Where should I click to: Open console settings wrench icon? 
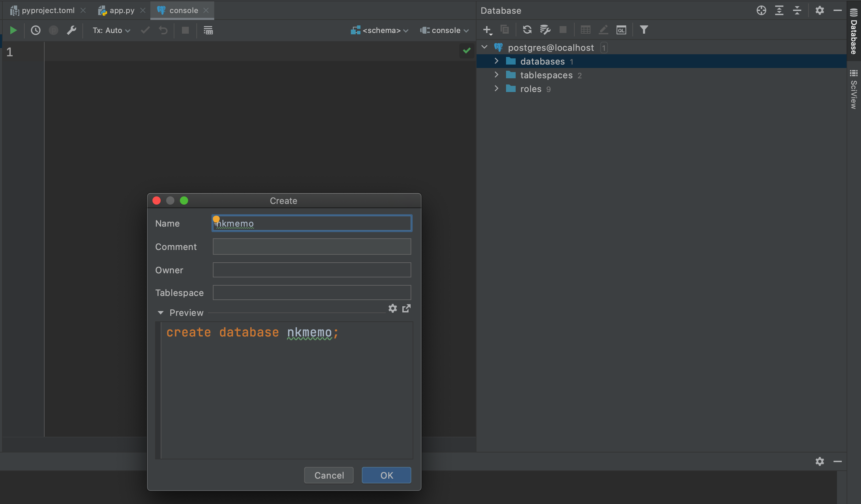(71, 30)
